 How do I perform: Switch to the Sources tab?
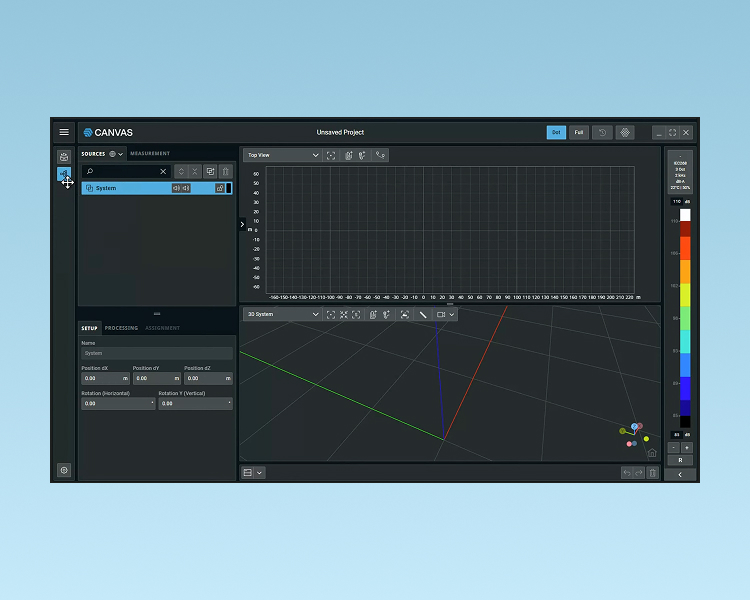click(x=93, y=154)
